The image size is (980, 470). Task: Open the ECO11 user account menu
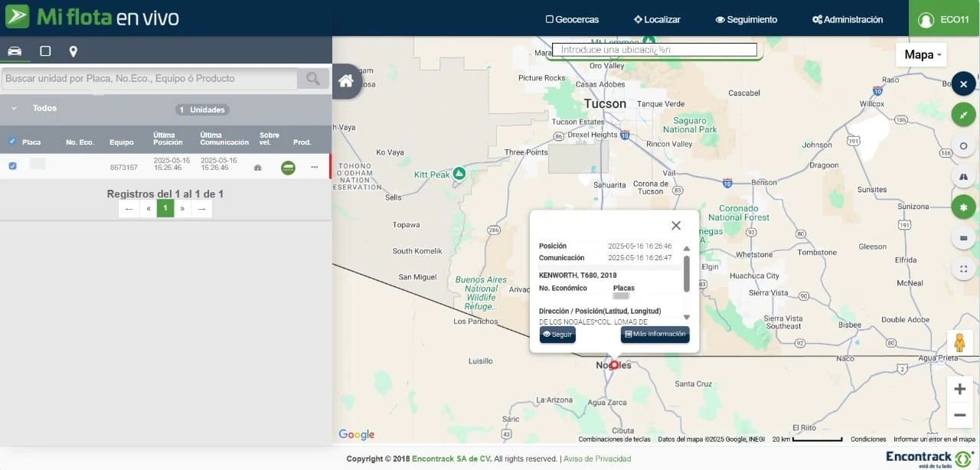point(943,19)
